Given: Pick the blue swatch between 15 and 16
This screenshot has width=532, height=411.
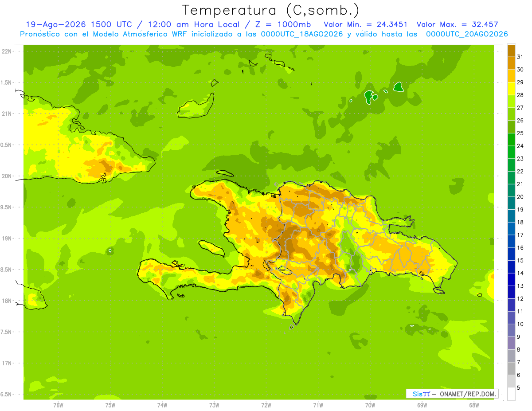Looking at the screenshot, I should (x=511, y=254).
